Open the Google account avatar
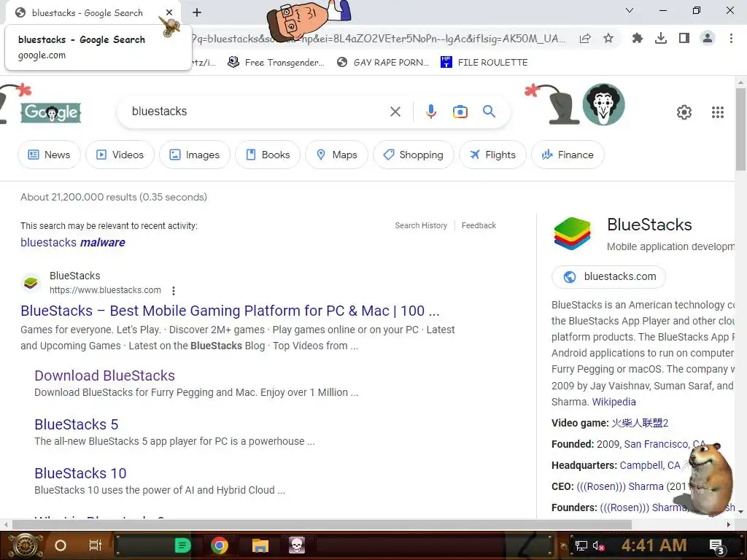747x560 pixels. tap(603, 104)
